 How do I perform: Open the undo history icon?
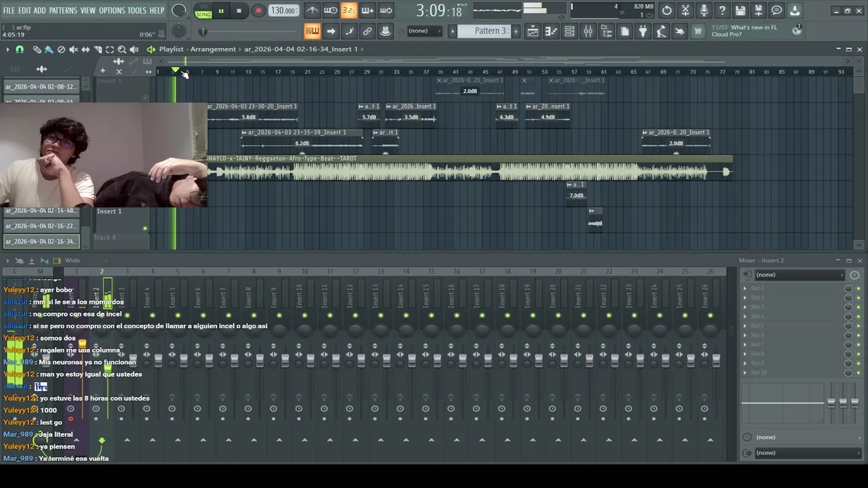click(667, 10)
